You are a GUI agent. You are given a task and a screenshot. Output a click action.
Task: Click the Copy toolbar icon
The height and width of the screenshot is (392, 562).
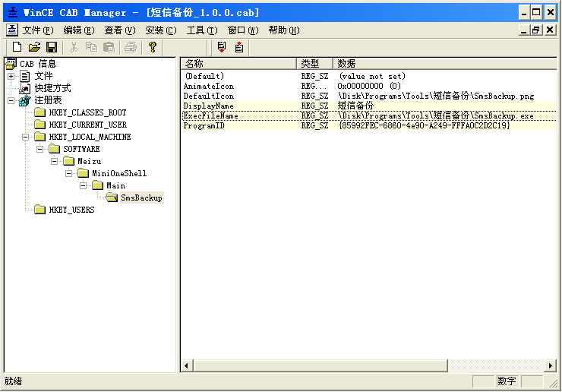[x=91, y=47]
